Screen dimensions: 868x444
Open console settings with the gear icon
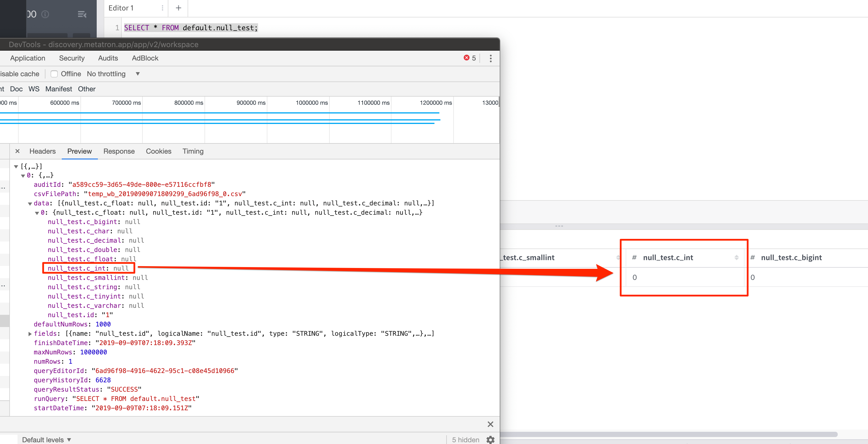pyautogui.click(x=490, y=440)
